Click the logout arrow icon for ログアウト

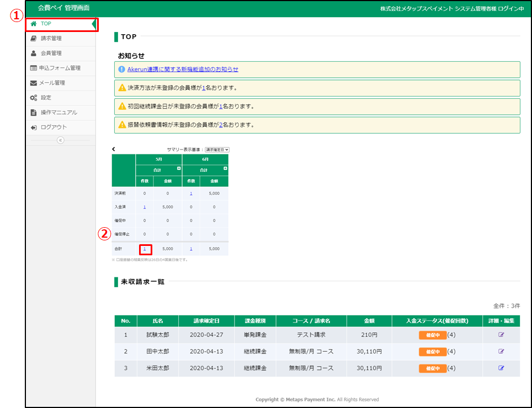[x=33, y=127]
